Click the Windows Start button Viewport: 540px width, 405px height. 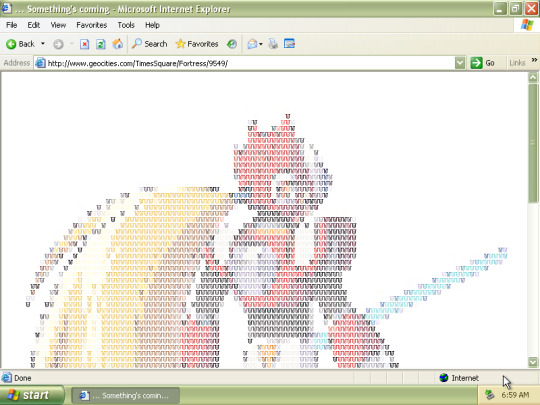click(x=32, y=395)
